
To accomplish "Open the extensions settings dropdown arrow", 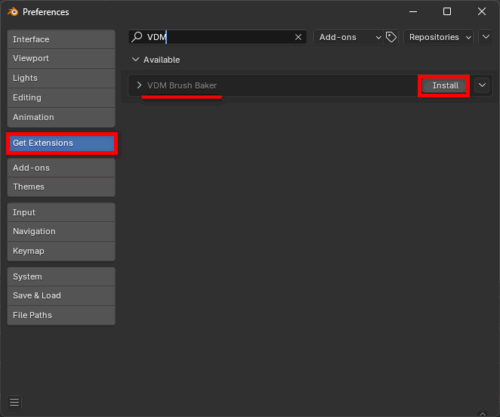I will click(486, 37).
